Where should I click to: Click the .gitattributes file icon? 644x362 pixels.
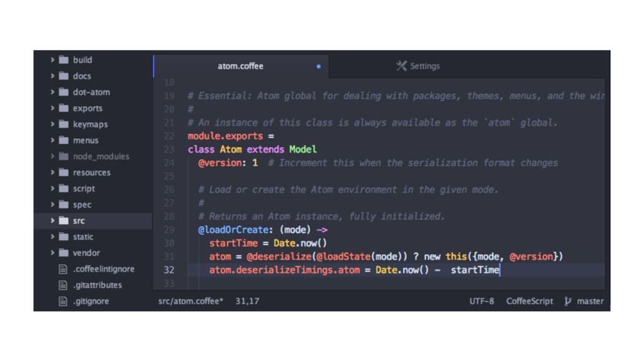point(63,285)
